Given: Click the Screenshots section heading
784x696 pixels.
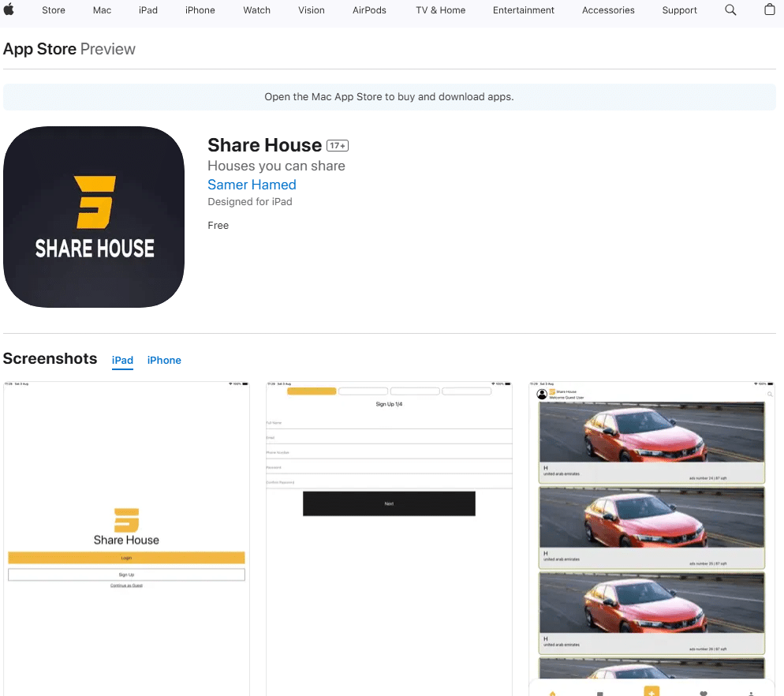Looking at the screenshot, I should click(50, 358).
